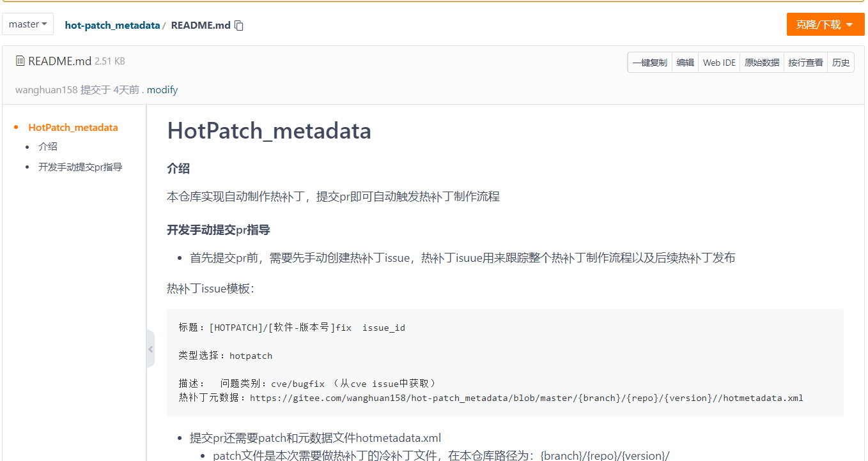View 原始数据 raw file

762,63
